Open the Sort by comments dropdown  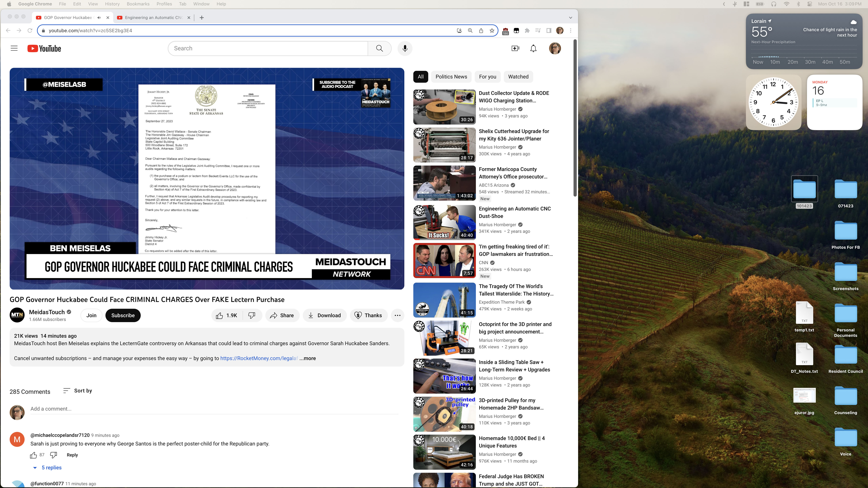[x=77, y=391]
